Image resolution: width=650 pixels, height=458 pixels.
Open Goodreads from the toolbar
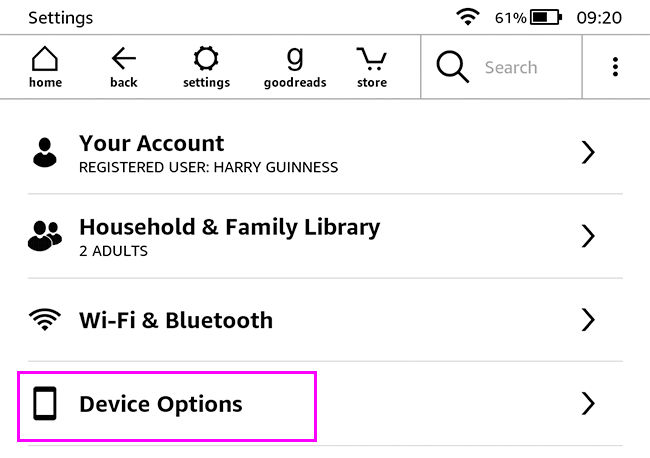tap(294, 67)
